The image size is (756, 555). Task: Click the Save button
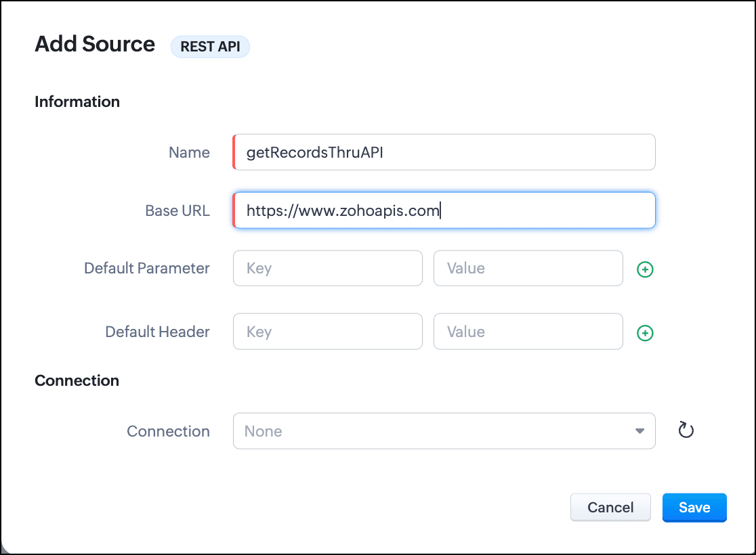pyautogui.click(x=694, y=508)
